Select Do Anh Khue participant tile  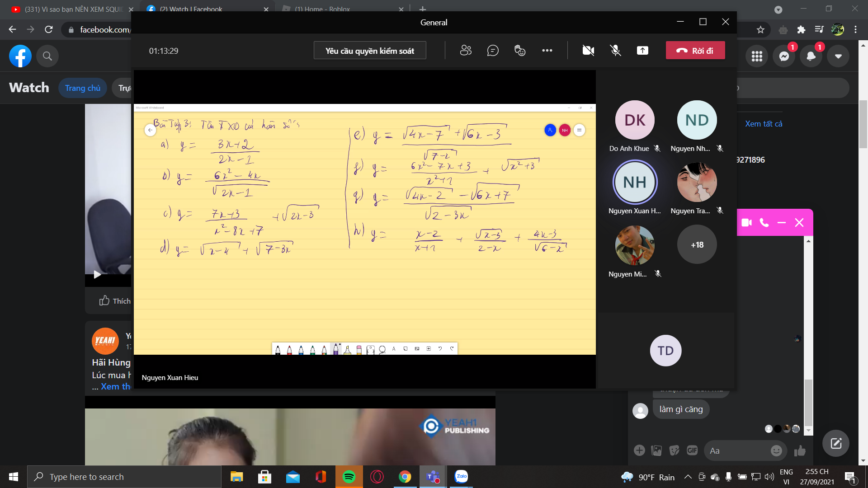tap(635, 127)
